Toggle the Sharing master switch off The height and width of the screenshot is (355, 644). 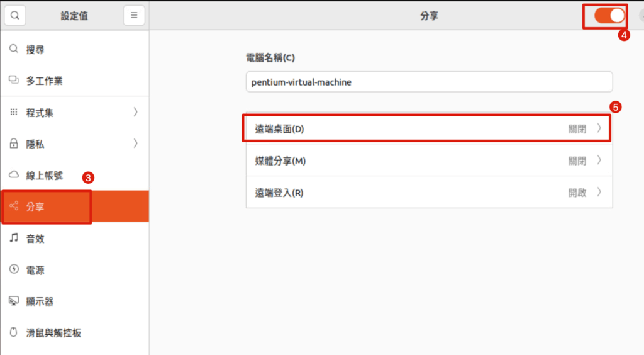(609, 16)
